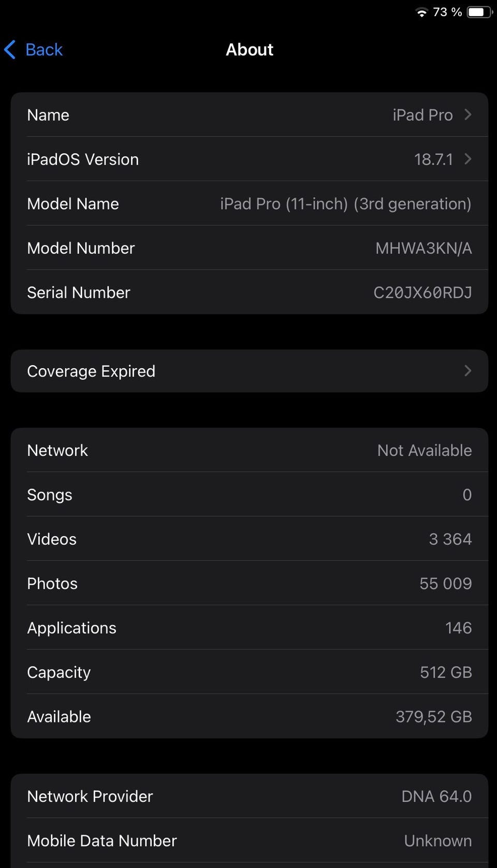Tap the Videos count row

248,539
